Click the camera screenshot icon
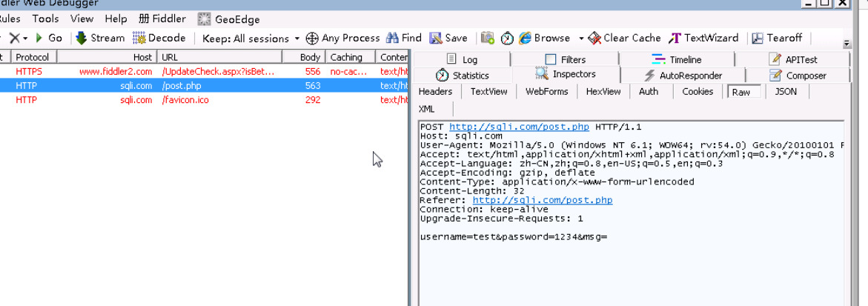The image size is (868, 306). (x=488, y=39)
